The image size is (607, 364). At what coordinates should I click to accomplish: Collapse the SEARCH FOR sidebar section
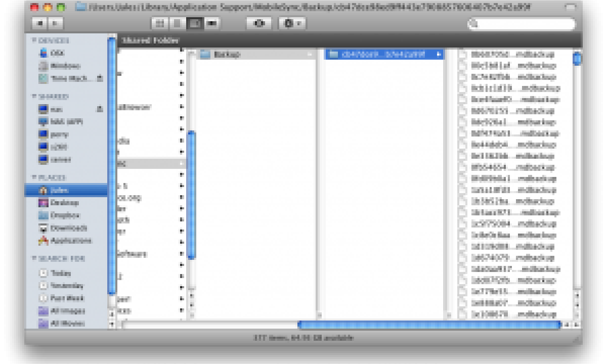[34, 258]
